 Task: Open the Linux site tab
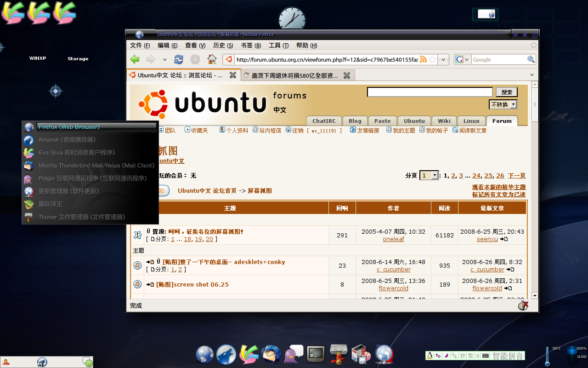471,121
